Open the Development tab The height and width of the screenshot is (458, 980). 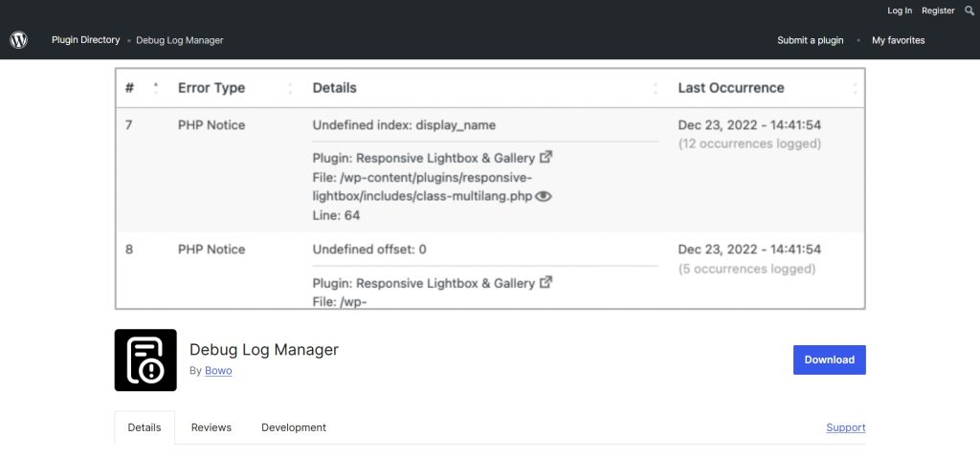coord(294,427)
